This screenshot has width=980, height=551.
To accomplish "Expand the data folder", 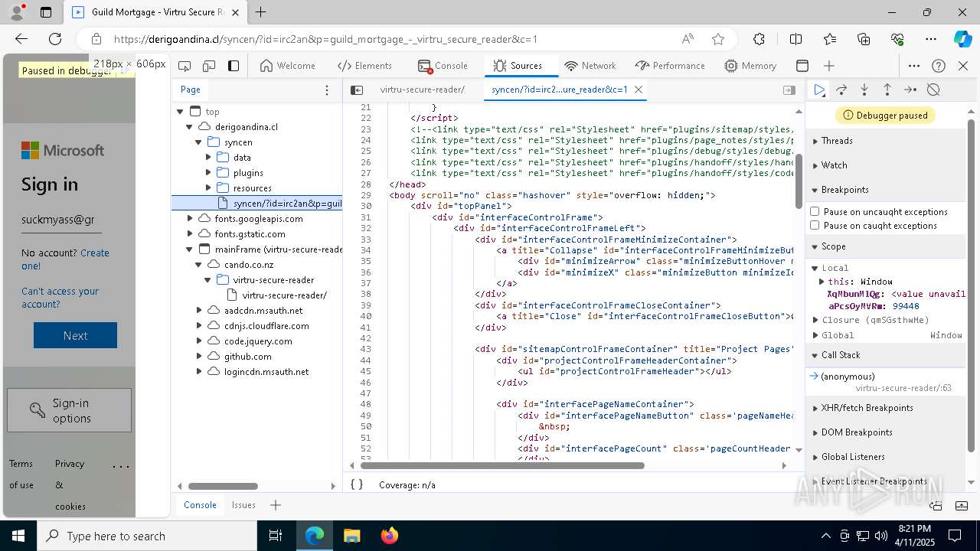I will 208,157.
